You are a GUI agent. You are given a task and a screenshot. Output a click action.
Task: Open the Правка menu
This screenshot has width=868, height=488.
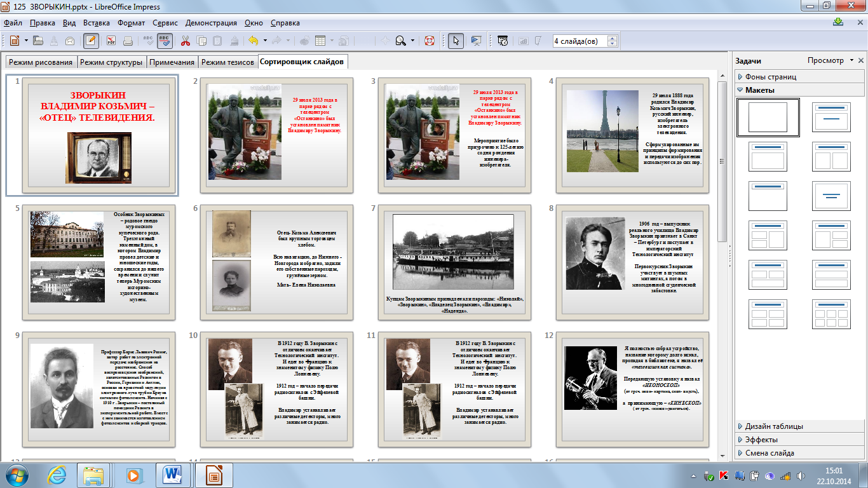coord(43,23)
